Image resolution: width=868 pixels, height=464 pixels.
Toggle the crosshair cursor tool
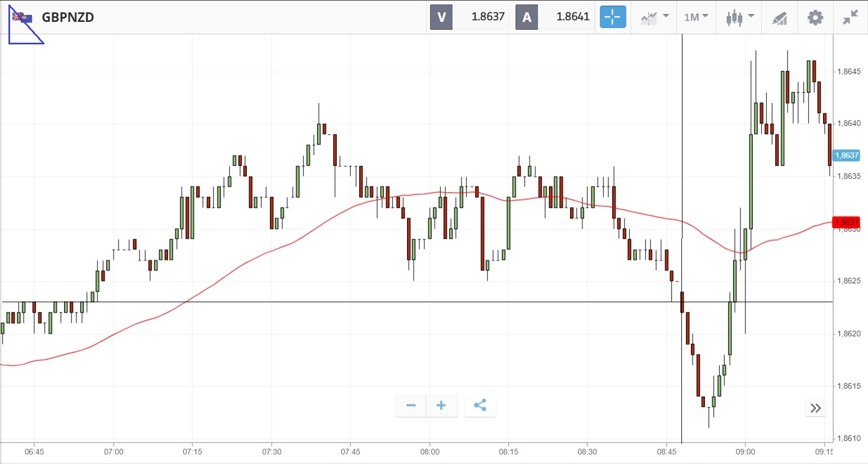point(612,17)
